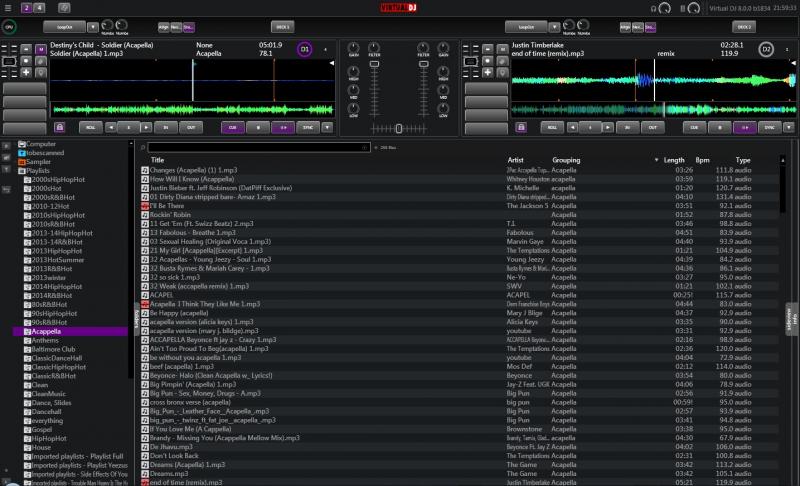Double loop length with deck 1 right arrow

146,127
